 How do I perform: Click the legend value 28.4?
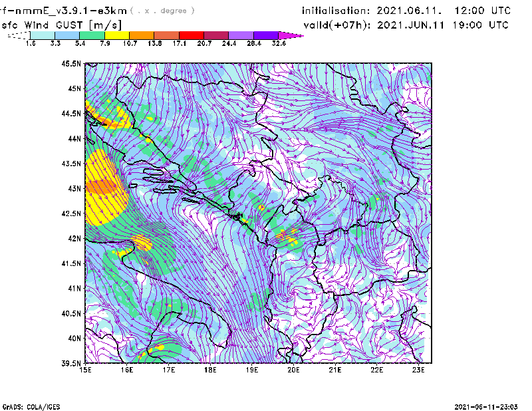(254, 43)
